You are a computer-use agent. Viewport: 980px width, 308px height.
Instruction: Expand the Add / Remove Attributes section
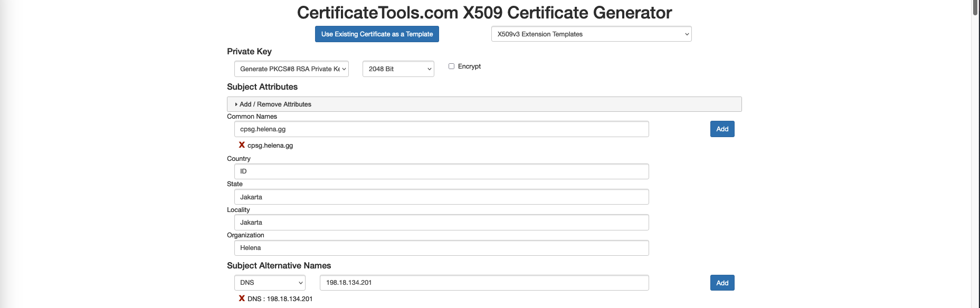pyautogui.click(x=274, y=104)
